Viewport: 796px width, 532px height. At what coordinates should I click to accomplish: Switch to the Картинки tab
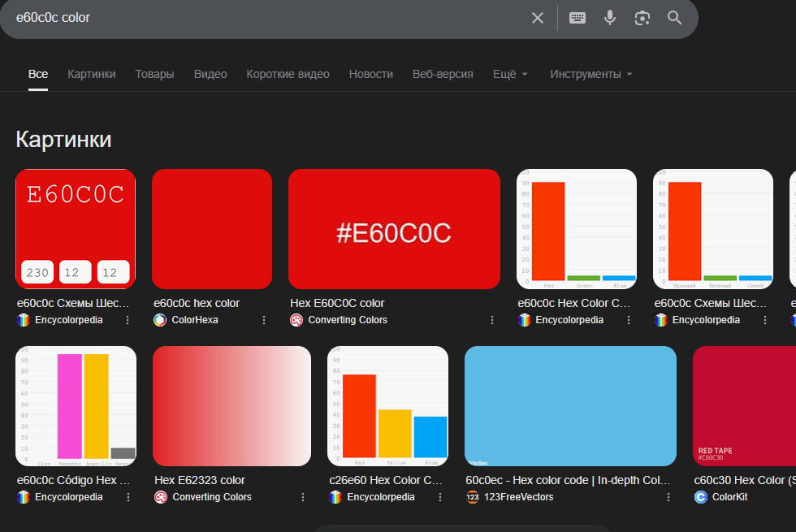click(91, 74)
